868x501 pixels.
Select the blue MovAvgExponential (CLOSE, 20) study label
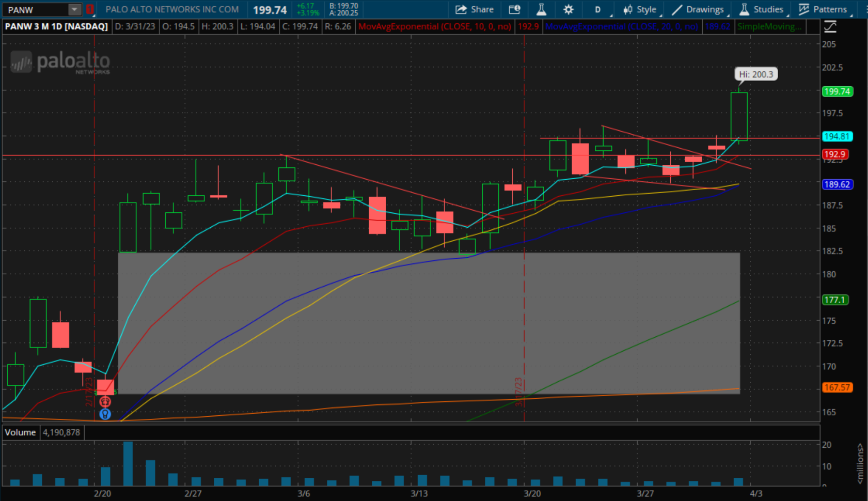coord(621,26)
